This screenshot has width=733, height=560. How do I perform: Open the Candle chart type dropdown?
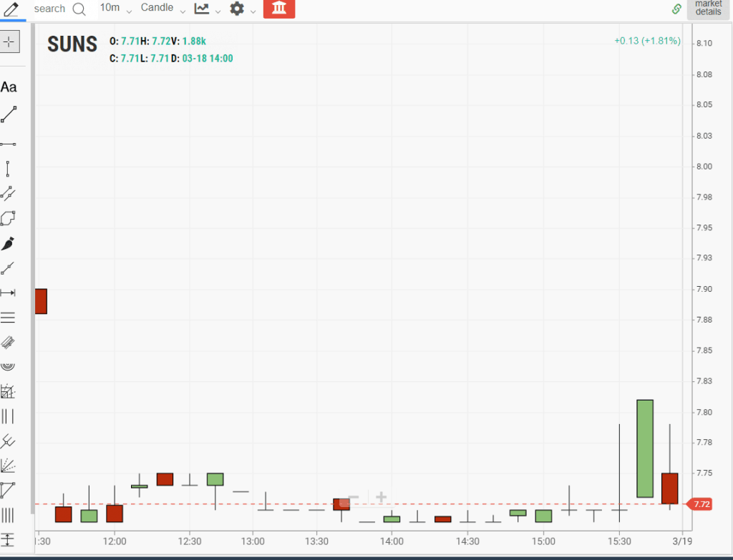coord(162,9)
